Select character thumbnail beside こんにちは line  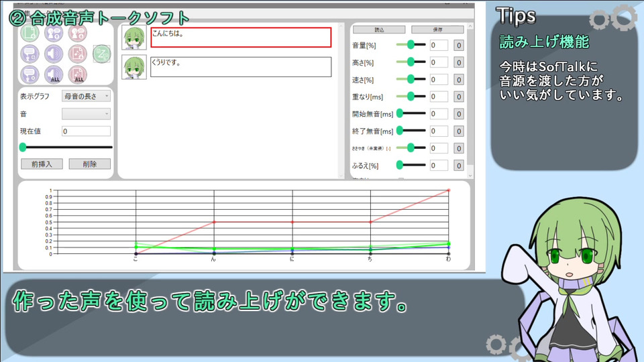click(x=134, y=38)
